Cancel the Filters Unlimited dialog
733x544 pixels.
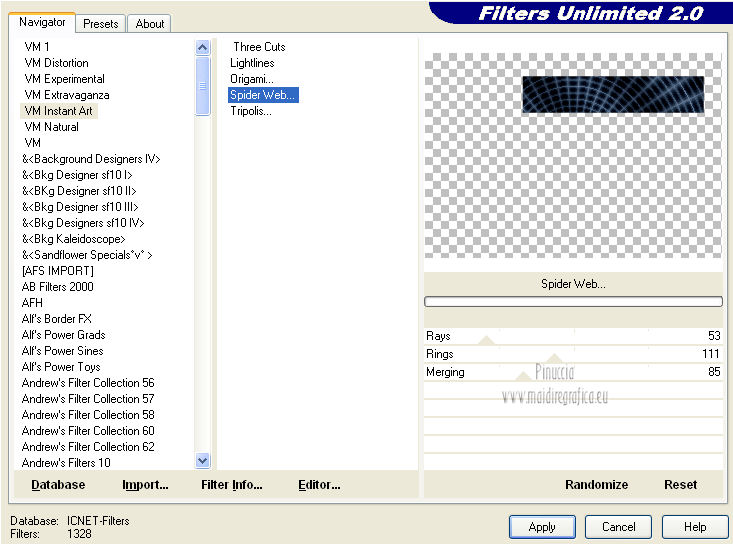click(x=618, y=527)
